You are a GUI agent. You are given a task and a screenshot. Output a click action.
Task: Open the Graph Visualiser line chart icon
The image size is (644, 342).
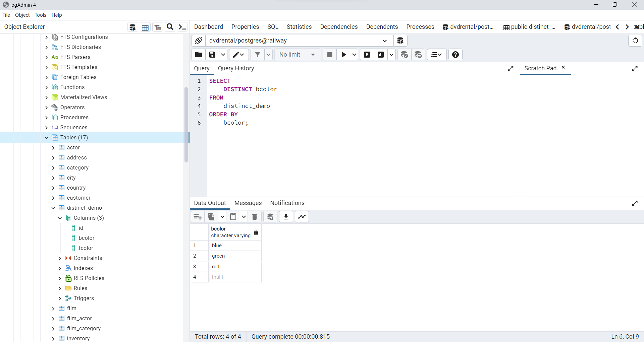point(302,217)
